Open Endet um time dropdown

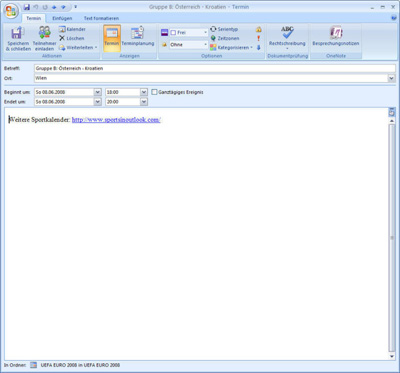(x=144, y=102)
